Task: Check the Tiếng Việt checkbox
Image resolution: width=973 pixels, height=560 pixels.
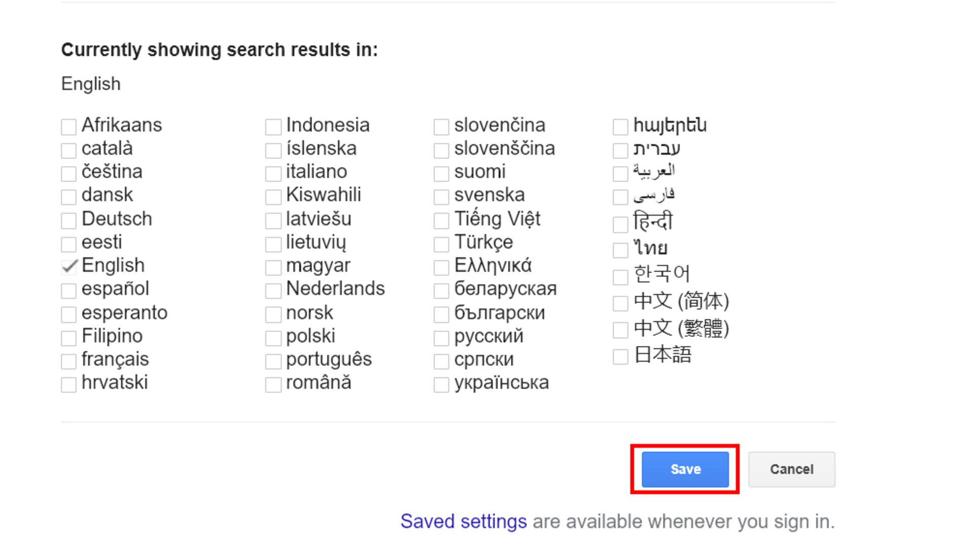Action: [x=441, y=221]
